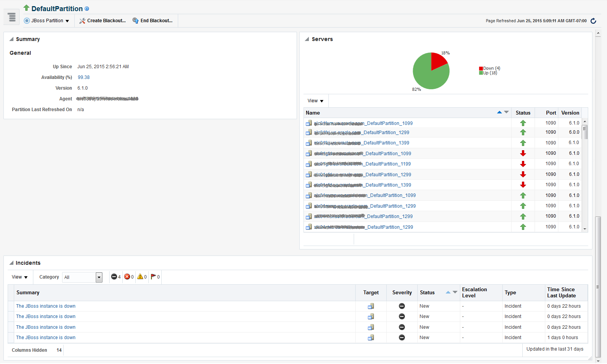This screenshot has width=607, height=364.
Task: Click the Up (18) legend swatch
Action: pyautogui.click(x=481, y=73)
